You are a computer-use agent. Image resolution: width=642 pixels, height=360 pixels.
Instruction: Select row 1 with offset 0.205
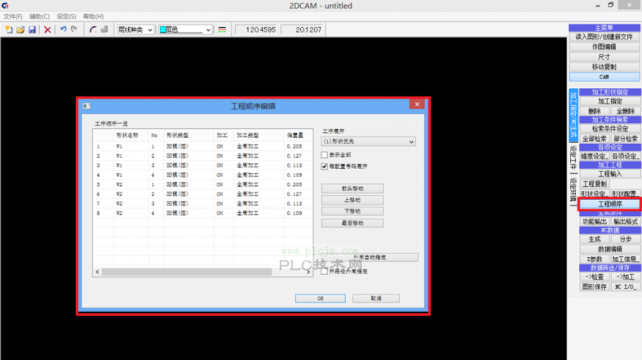click(203, 146)
